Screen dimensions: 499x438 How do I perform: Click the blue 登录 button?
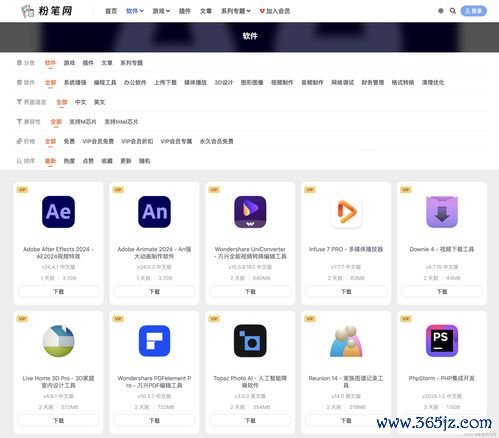473,11
